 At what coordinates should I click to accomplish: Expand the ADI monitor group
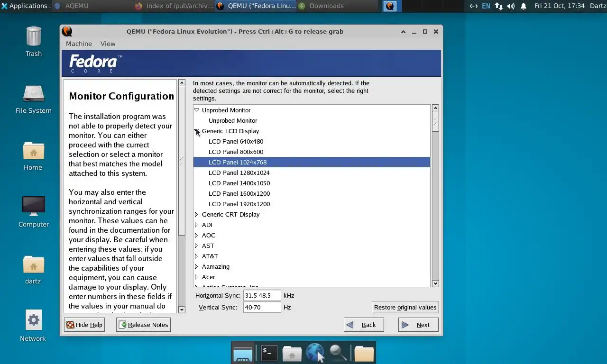coord(196,225)
